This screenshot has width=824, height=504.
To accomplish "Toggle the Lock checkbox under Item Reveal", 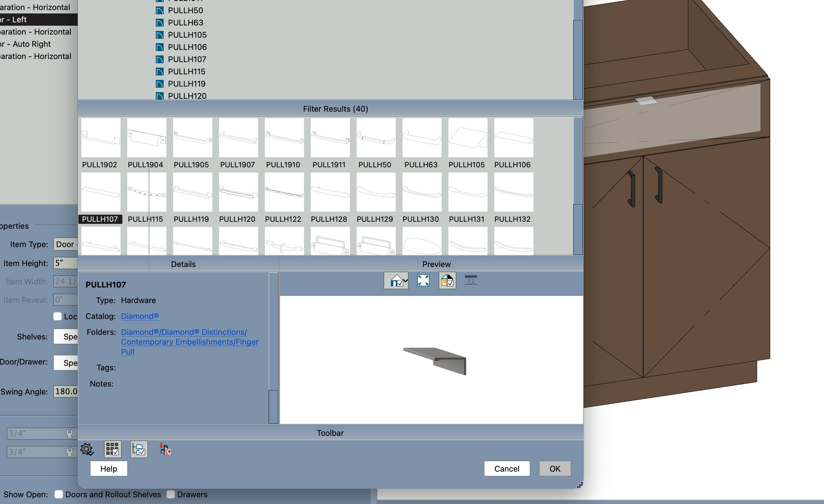I will click(x=58, y=317).
